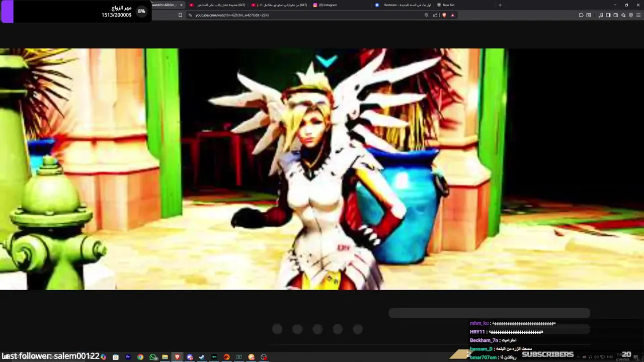Open File Explorer from the taskbar

[x=165, y=357]
